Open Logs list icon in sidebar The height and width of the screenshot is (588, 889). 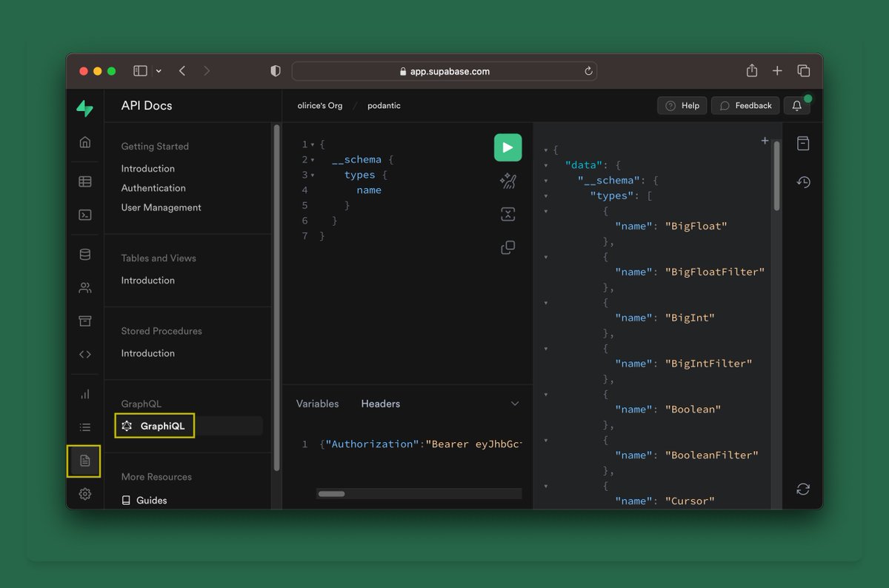pyautogui.click(x=85, y=427)
